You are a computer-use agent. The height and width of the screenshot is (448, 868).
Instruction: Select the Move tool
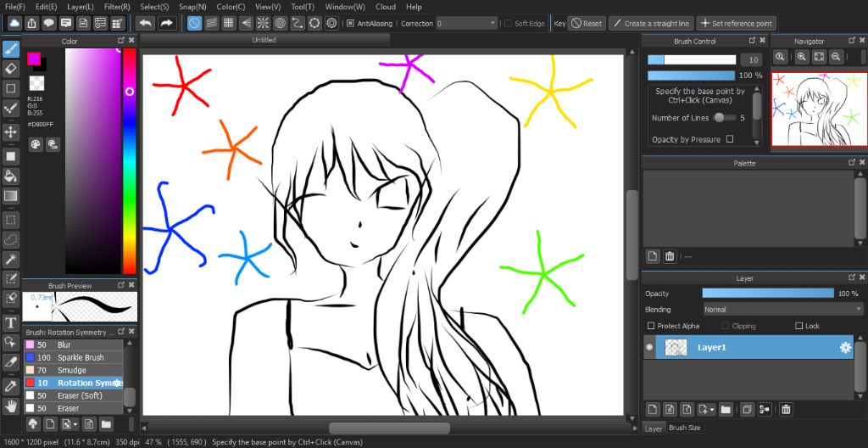pyautogui.click(x=10, y=132)
